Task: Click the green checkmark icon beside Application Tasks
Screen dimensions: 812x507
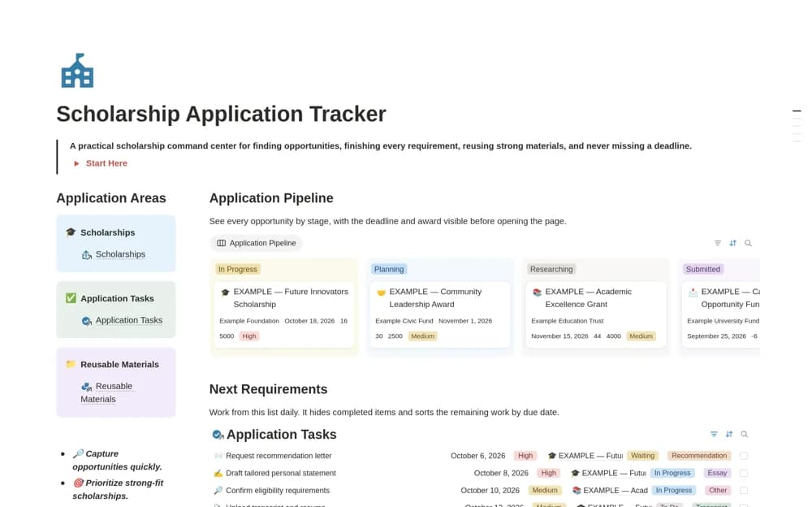Action: [x=71, y=297]
